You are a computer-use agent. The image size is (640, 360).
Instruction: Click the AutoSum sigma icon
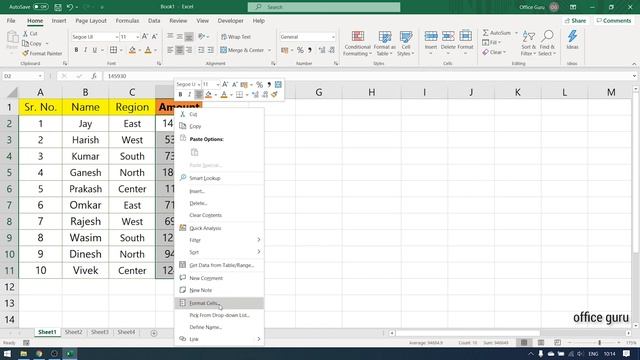click(x=485, y=33)
